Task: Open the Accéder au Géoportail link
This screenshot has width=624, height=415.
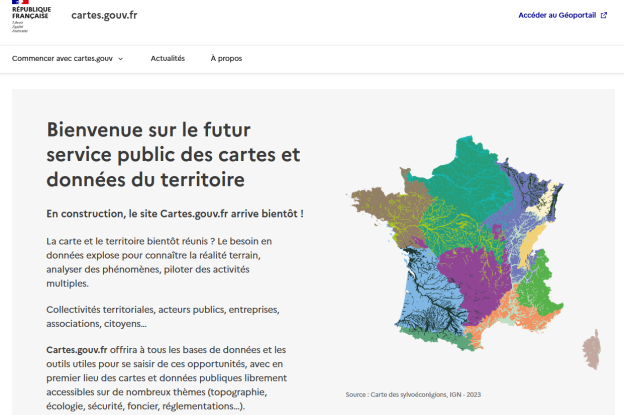Action: [562, 15]
